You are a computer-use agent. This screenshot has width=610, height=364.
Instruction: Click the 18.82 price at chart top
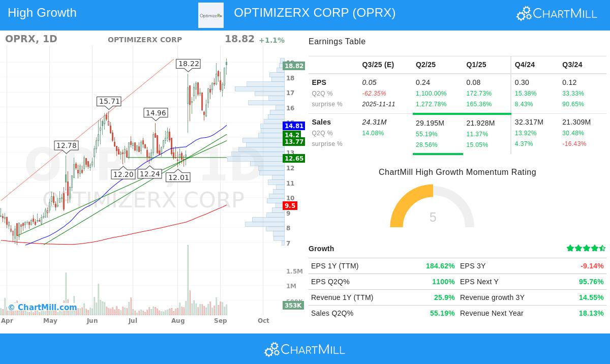[239, 39]
